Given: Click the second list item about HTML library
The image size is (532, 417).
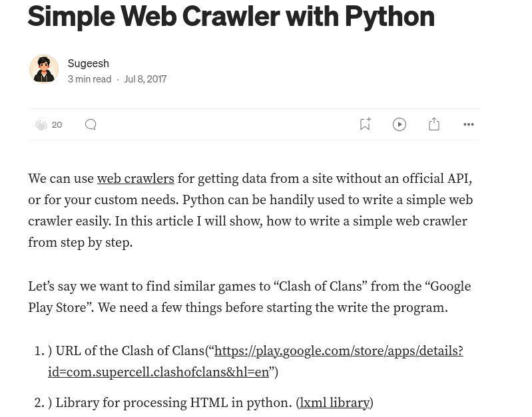Looking at the screenshot, I should [173, 403].
